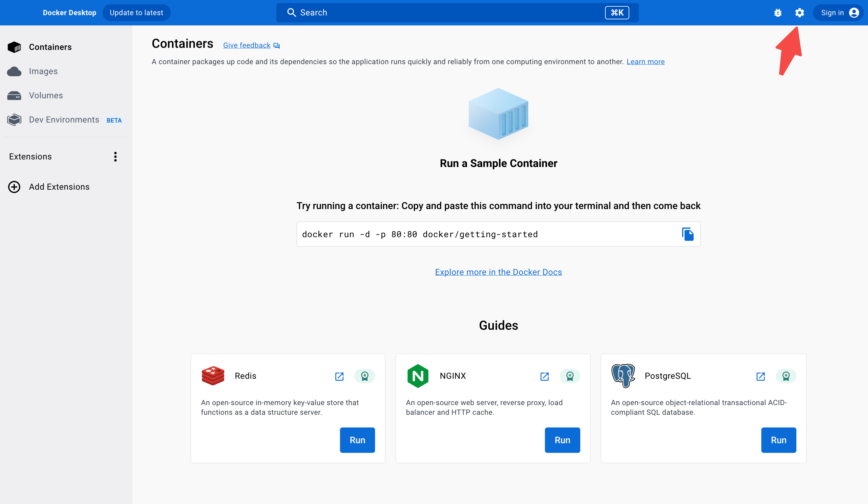
Task: Open the Containers menu item
Action: click(x=50, y=47)
